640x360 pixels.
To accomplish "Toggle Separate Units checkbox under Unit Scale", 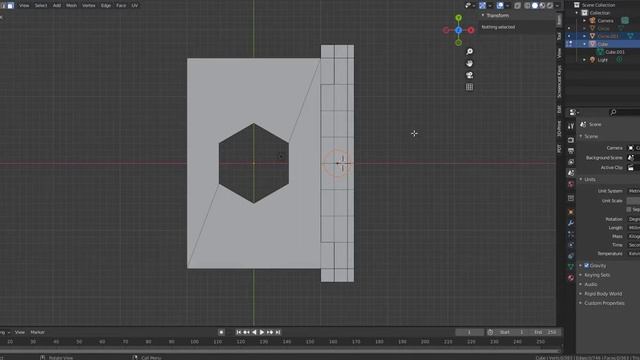I will (629, 209).
